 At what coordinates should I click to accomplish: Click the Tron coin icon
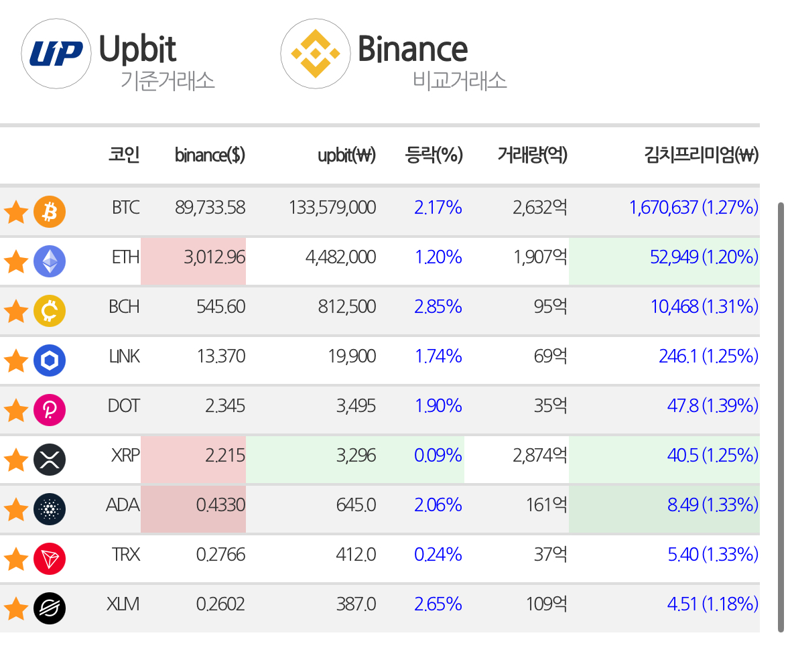click(x=50, y=559)
